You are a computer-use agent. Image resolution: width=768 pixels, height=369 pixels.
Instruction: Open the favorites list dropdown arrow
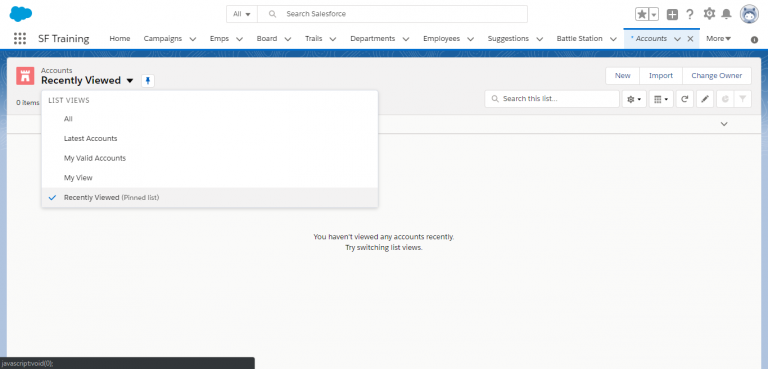[x=653, y=14]
